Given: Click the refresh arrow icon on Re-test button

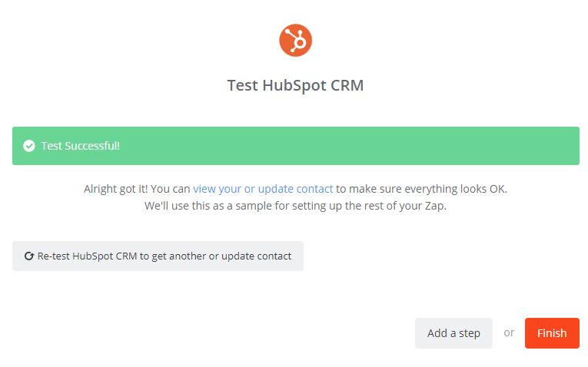Looking at the screenshot, I should 29,256.
